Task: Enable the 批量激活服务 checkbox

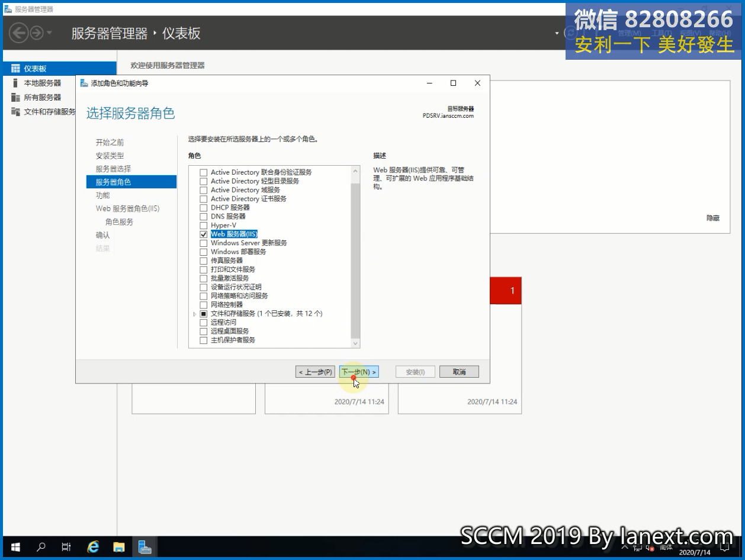Action: coord(204,278)
